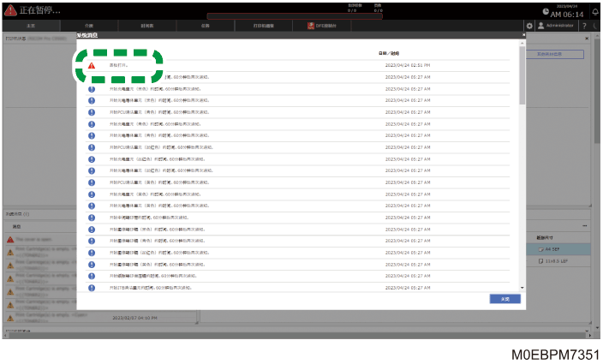Click the message list scrollbar up arrow
The height and width of the screenshot is (364, 603).
click(x=522, y=44)
